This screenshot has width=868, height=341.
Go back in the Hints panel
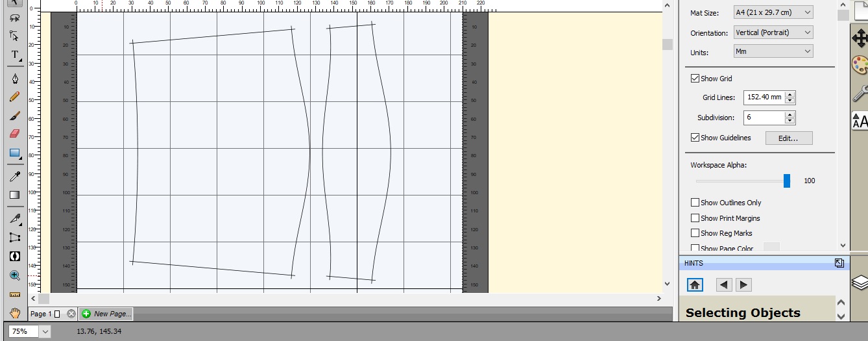pyautogui.click(x=724, y=284)
